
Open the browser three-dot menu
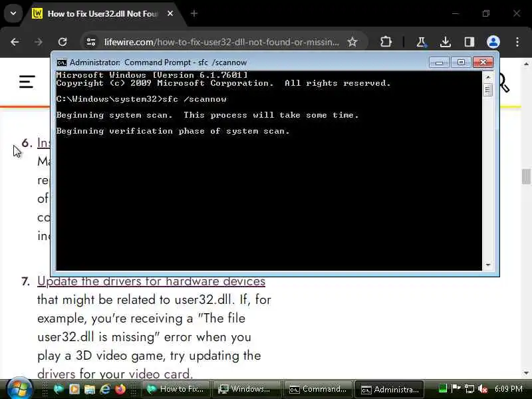pyautogui.click(x=517, y=42)
